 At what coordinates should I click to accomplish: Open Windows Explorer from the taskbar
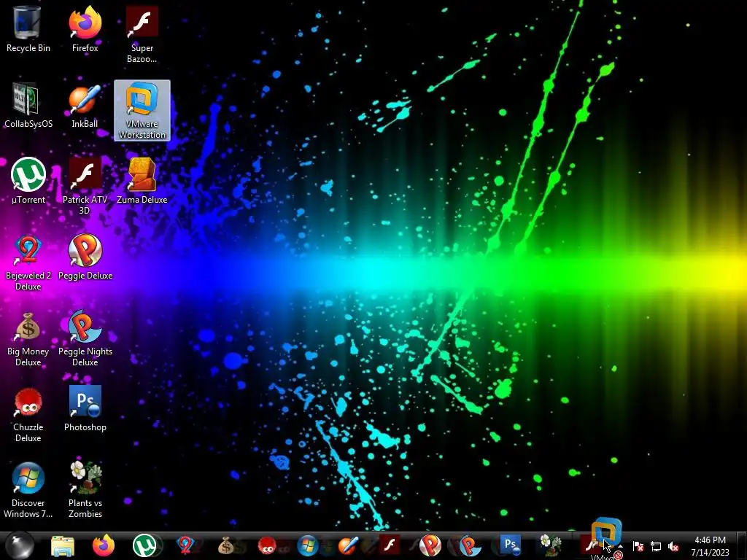pos(63,545)
